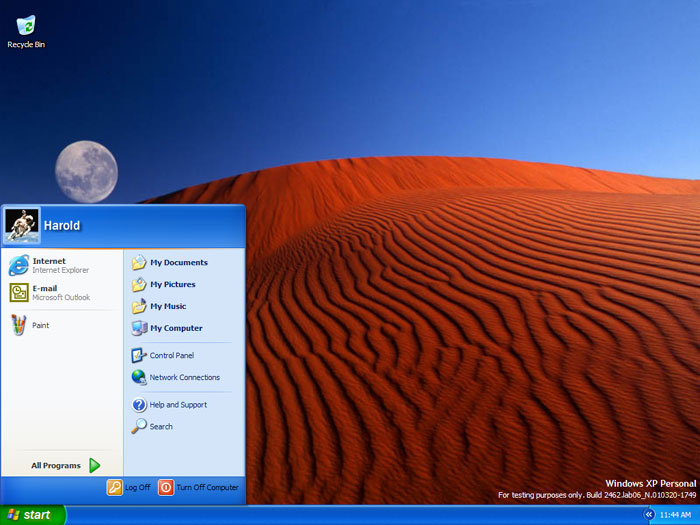Click the Internet Explorer icon

[19, 265]
